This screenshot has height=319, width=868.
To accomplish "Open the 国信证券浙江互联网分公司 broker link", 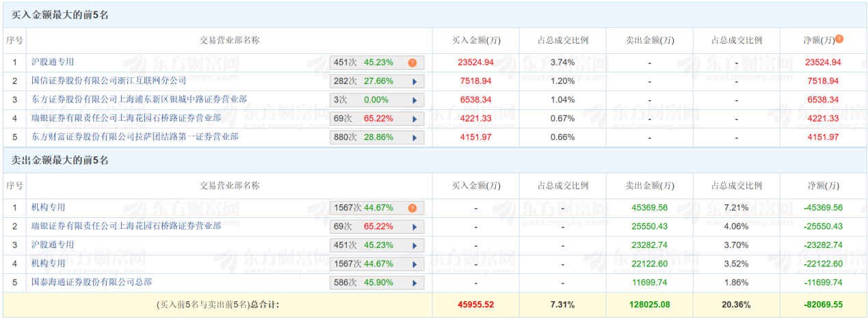I will 109,81.
